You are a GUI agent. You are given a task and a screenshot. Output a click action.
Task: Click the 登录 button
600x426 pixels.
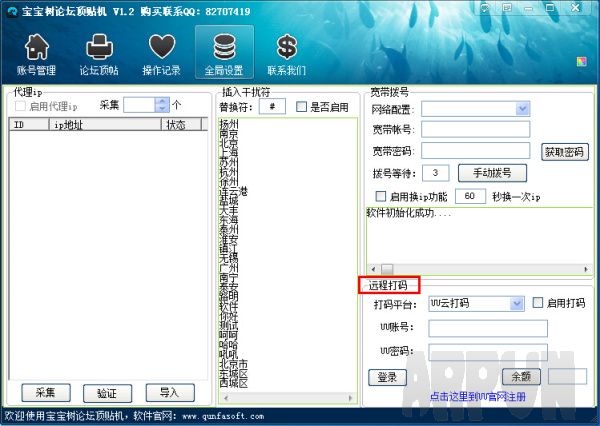click(387, 377)
